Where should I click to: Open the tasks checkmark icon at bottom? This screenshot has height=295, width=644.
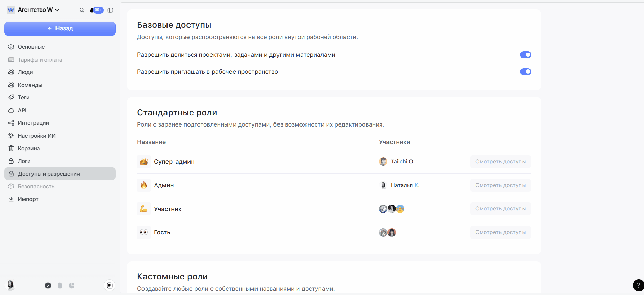tap(48, 286)
